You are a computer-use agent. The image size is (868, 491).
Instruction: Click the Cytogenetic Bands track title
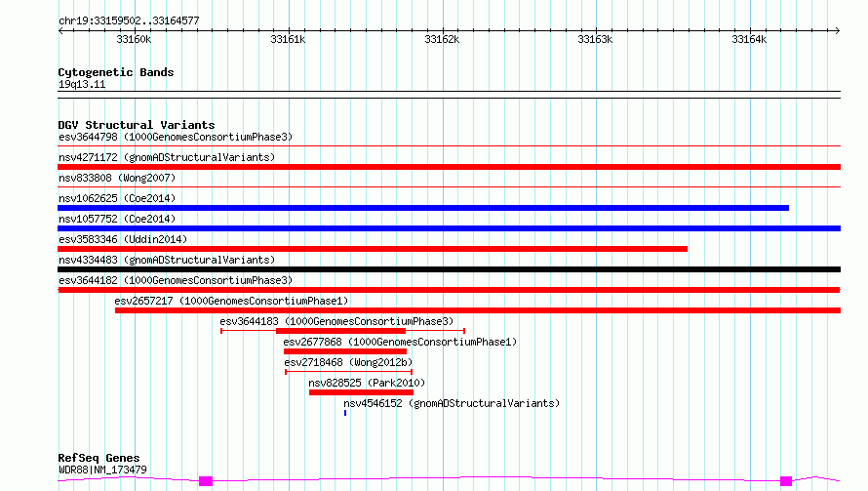(x=116, y=72)
